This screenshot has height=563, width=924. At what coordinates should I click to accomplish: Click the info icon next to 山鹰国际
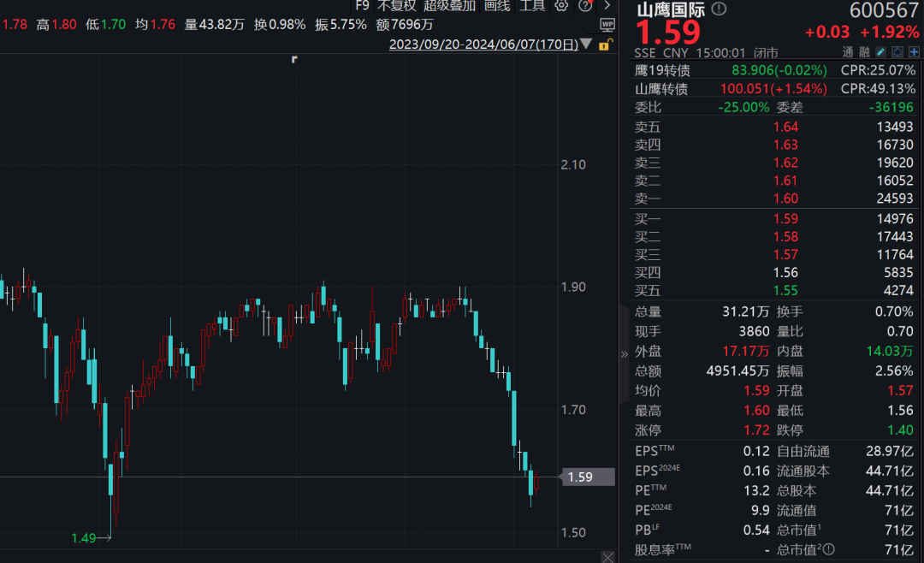coord(717,9)
